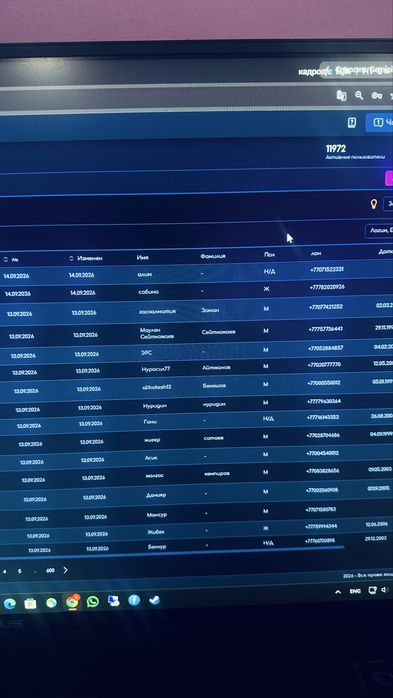Click the yellow lightbulb hint icon
393x698 pixels.
(374, 204)
